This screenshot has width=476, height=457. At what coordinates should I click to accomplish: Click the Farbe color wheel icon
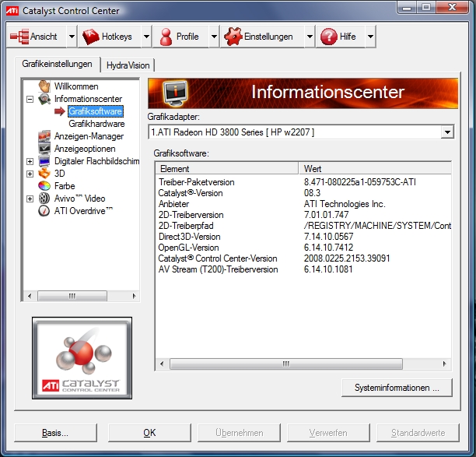click(44, 186)
